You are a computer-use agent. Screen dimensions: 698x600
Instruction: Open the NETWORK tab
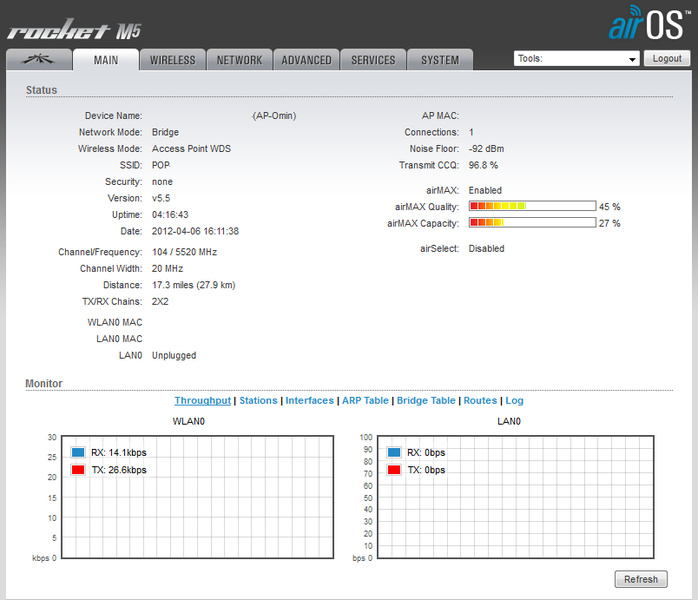click(239, 60)
